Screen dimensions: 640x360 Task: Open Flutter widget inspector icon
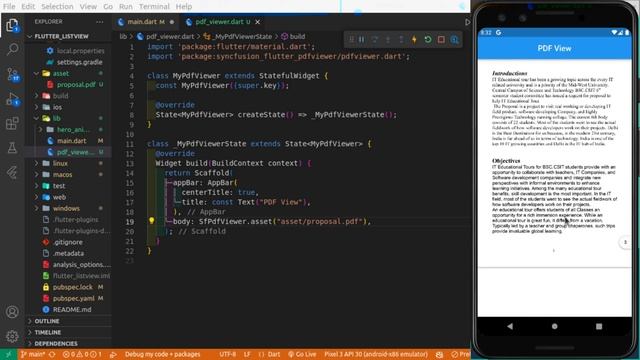click(x=455, y=40)
